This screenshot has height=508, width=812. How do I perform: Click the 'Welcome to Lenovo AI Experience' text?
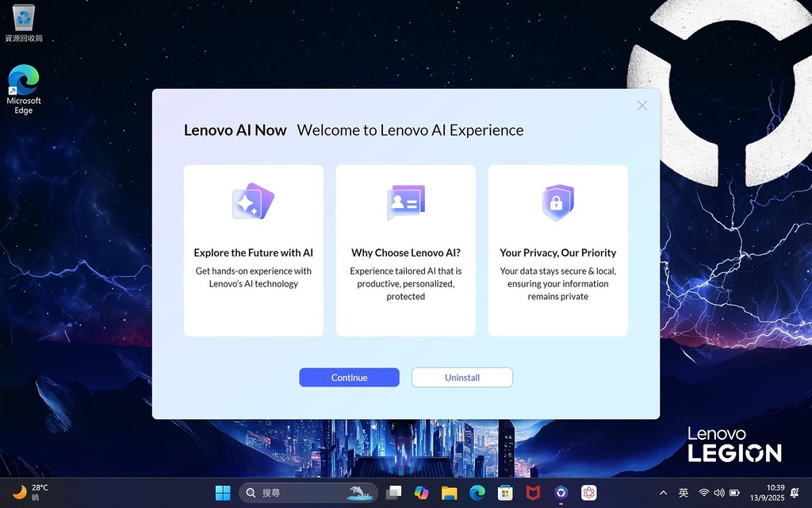click(x=410, y=130)
